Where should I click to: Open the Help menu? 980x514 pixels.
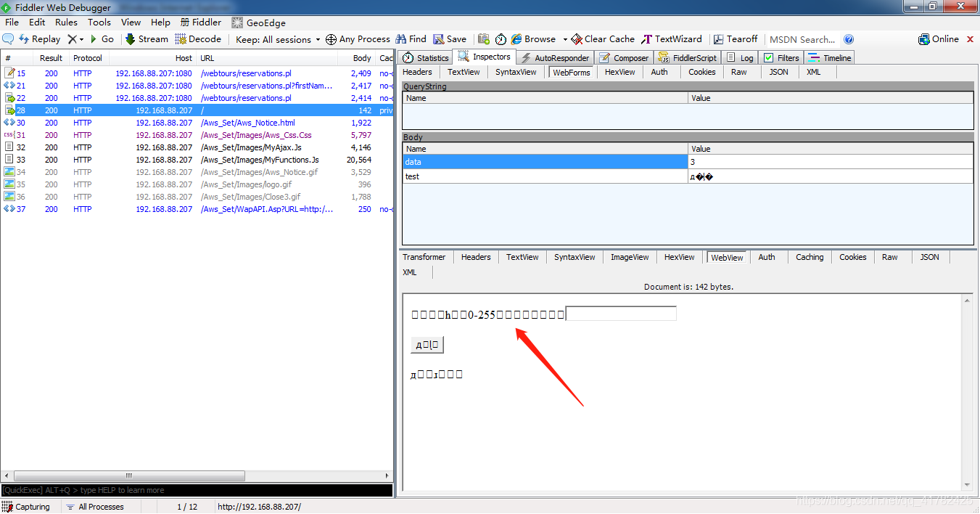click(160, 23)
